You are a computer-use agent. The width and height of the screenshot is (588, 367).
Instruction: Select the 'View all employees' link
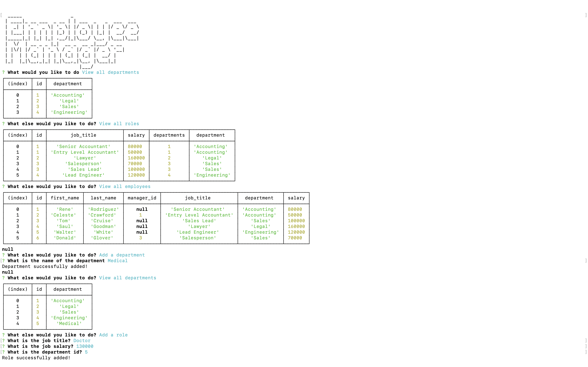(x=125, y=186)
